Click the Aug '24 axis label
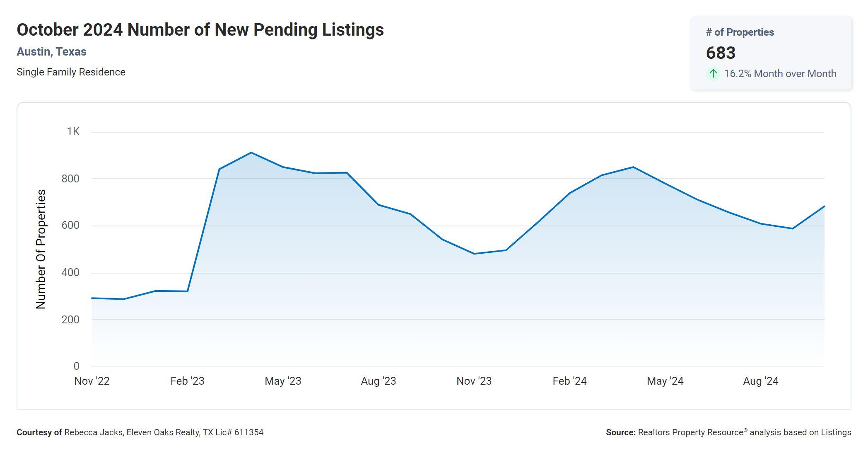This screenshot has height=456, width=868. 761,381
